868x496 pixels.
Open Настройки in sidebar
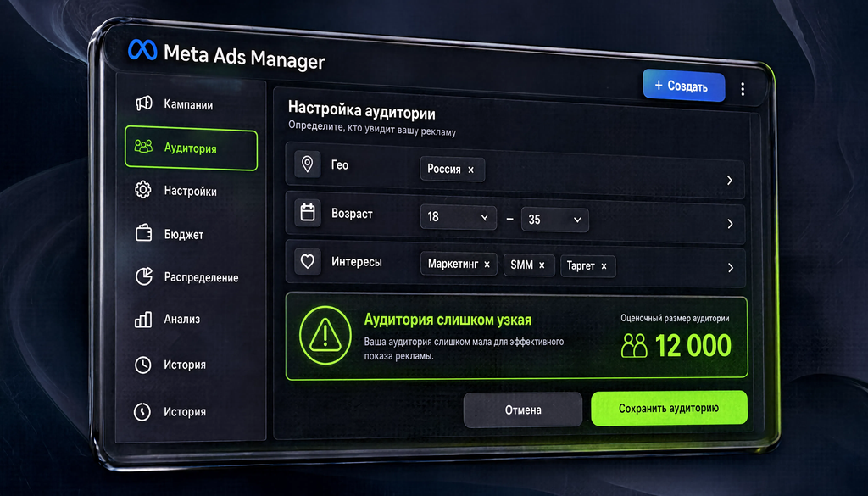[192, 191]
